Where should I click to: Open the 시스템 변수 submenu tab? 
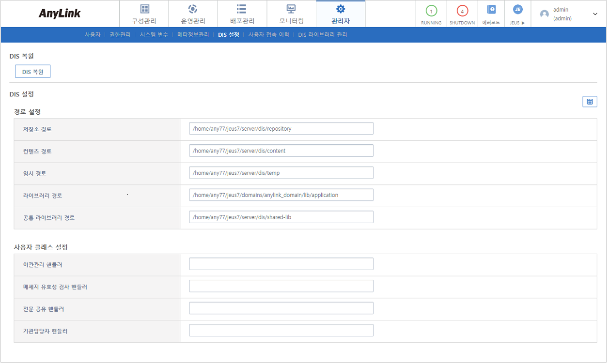pos(154,35)
